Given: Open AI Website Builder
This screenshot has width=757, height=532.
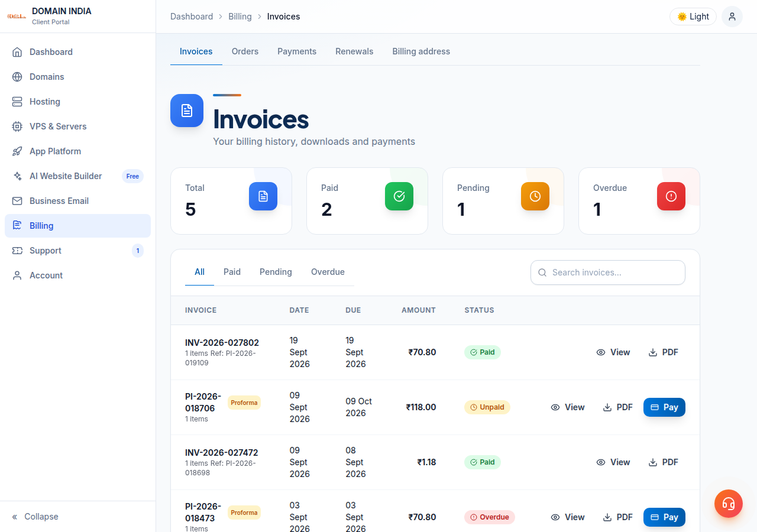Looking at the screenshot, I should click(x=77, y=176).
